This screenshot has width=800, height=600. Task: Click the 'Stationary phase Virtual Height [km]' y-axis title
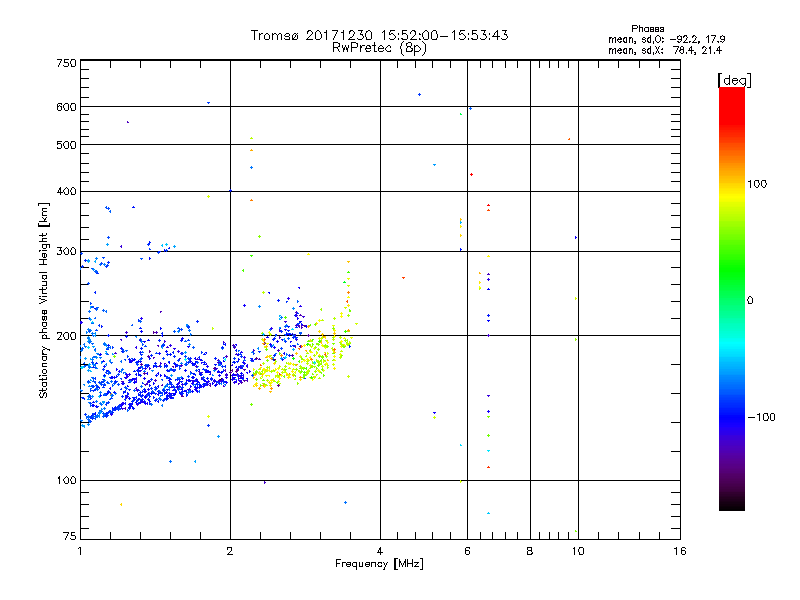[x=43, y=300]
